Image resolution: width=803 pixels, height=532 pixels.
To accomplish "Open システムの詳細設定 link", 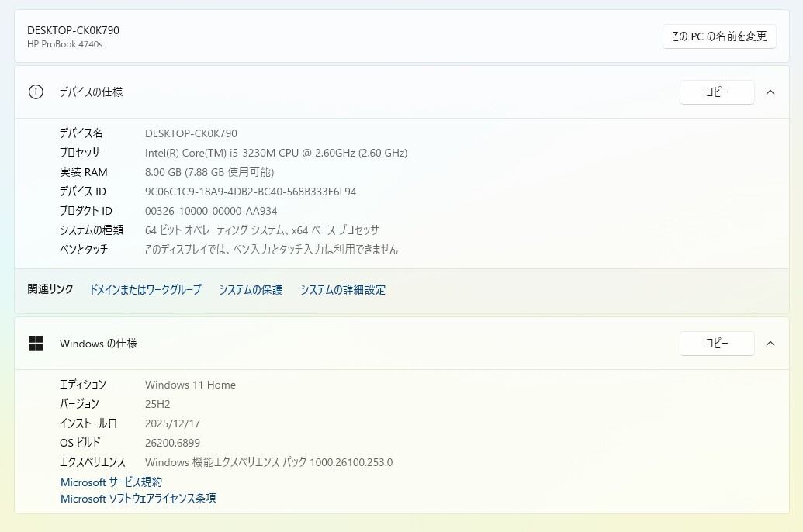I will [x=343, y=290].
